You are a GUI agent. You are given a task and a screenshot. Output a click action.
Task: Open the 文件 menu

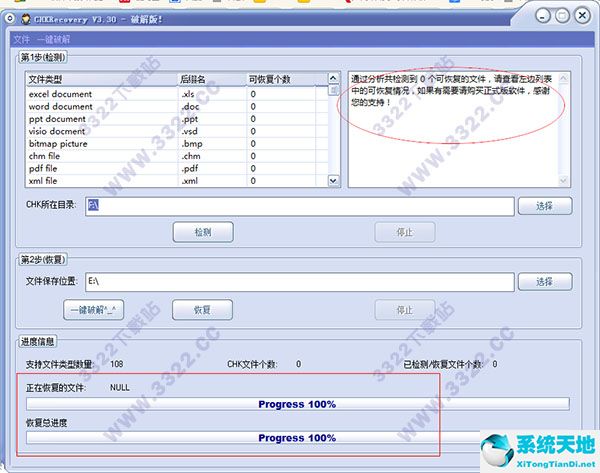[21, 39]
